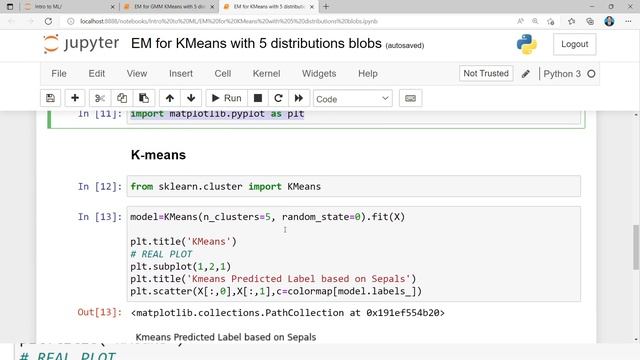Open the command palette keyboard icon
Screen dimensions: 640x360
click(x=410, y=98)
